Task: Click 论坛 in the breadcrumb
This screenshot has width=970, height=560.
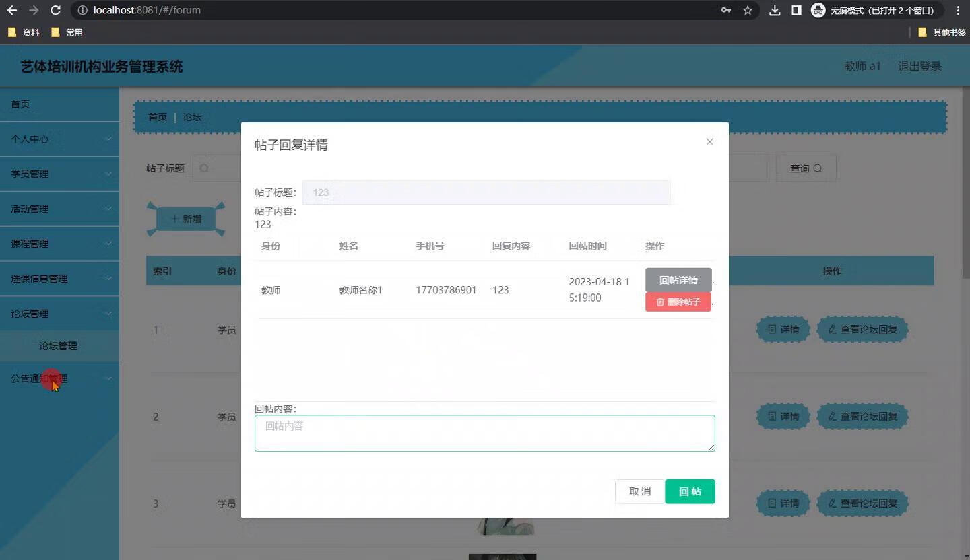Action: coord(192,117)
